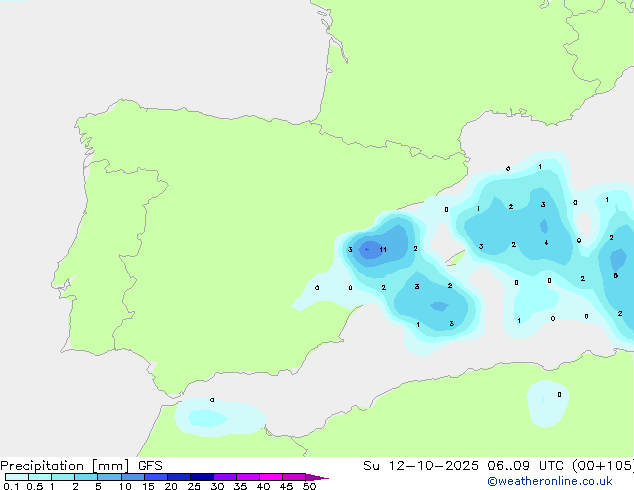This screenshot has width=634, height=490.
Task: Click the legend label '50'
Action: 309,486
